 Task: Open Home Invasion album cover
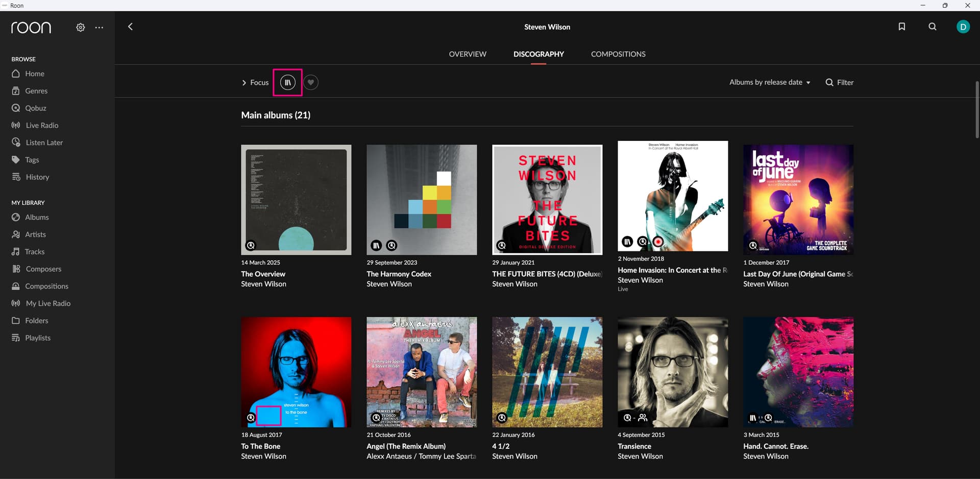[673, 196]
